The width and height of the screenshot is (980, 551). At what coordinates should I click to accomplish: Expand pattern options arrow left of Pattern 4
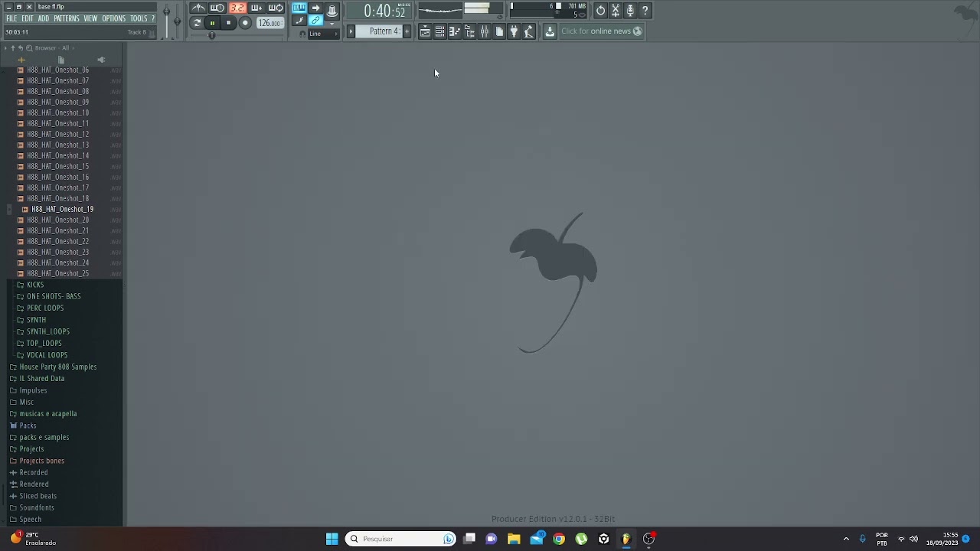(x=351, y=31)
